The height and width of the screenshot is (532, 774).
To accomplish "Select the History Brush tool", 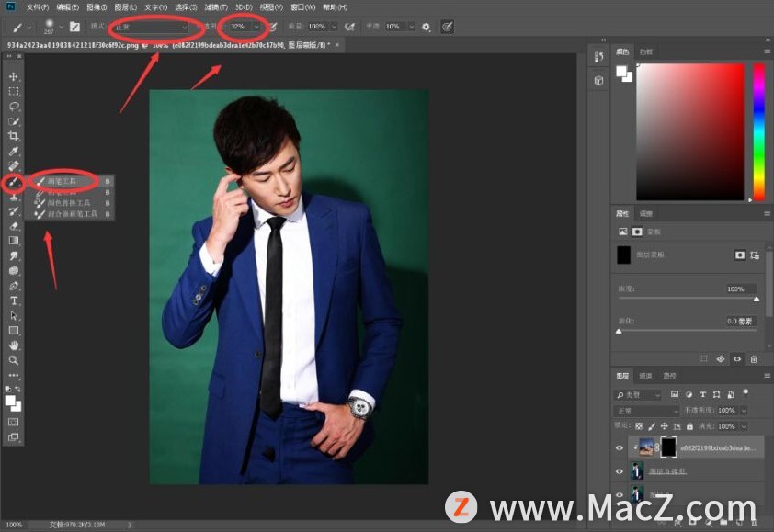I will (13, 211).
